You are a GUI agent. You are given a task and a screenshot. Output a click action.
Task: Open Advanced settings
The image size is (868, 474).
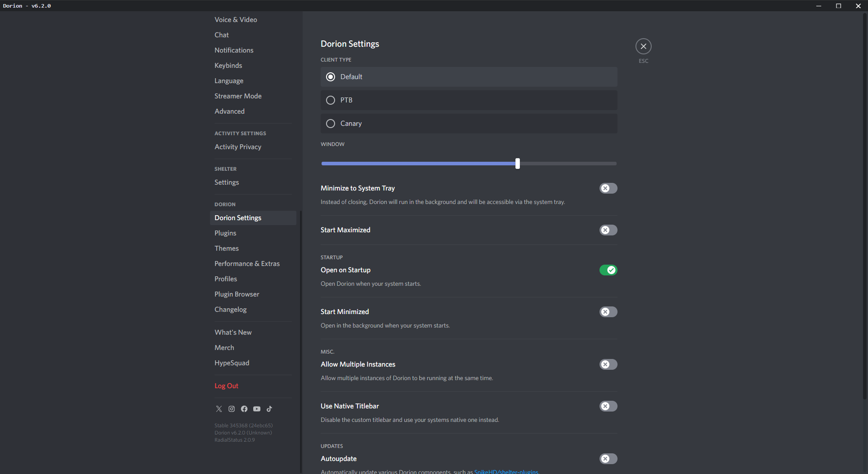pyautogui.click(x=253, y=111)
